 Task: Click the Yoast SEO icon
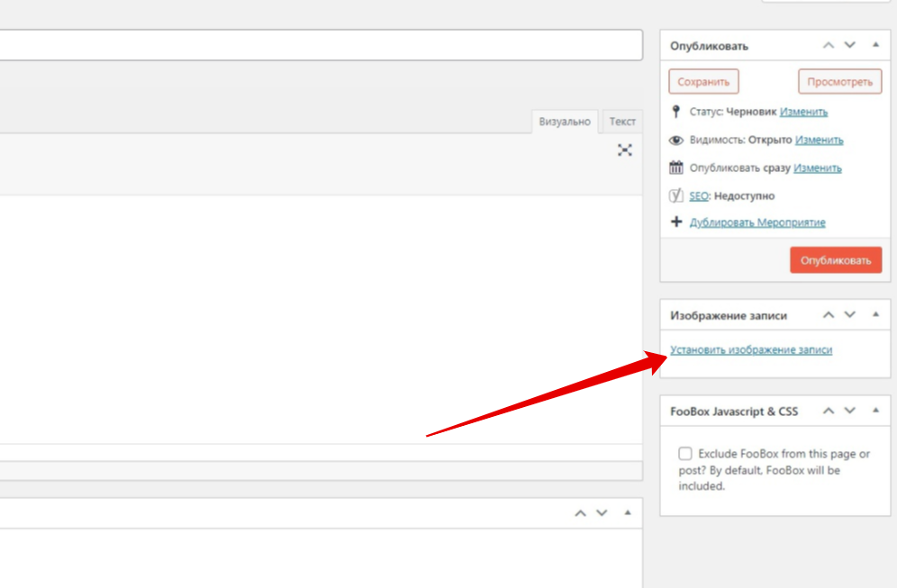[676, 195]
